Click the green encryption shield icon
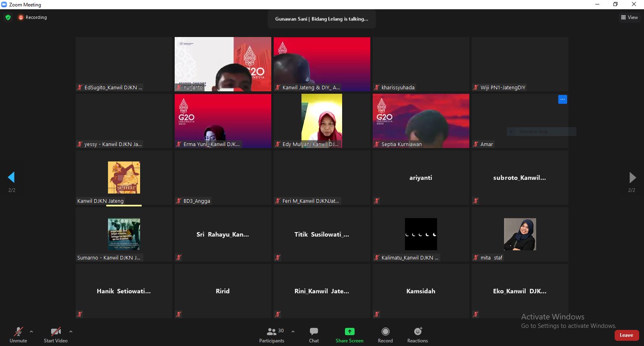This screenshot has width=644, height=346. [8, 17]
